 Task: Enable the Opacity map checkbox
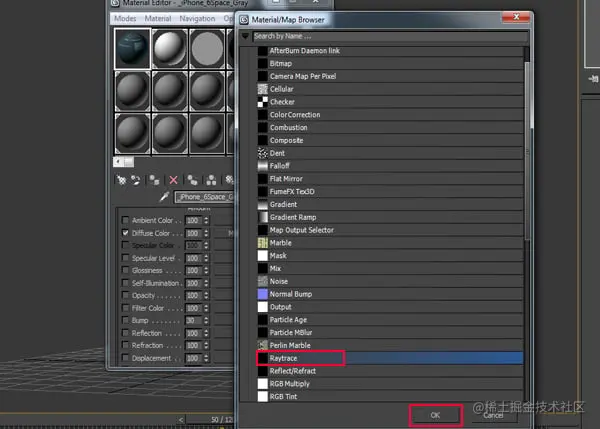[x=125, y=295]
